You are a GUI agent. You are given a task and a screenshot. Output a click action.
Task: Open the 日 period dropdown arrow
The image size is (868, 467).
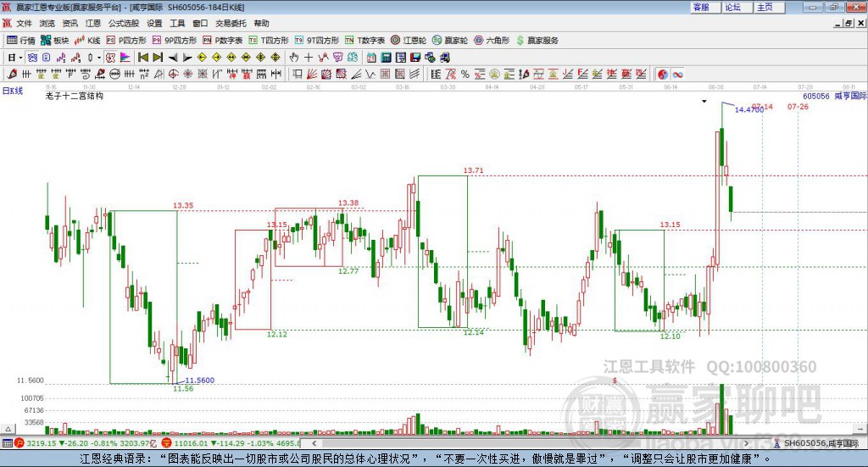click(x=20, y=58)
